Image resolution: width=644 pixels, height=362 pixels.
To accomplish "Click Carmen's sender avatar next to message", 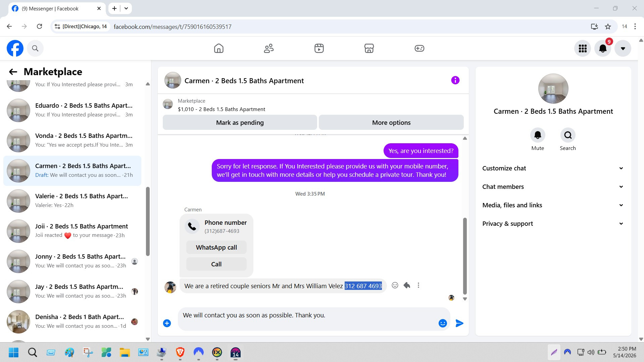I will click(170, 287).
